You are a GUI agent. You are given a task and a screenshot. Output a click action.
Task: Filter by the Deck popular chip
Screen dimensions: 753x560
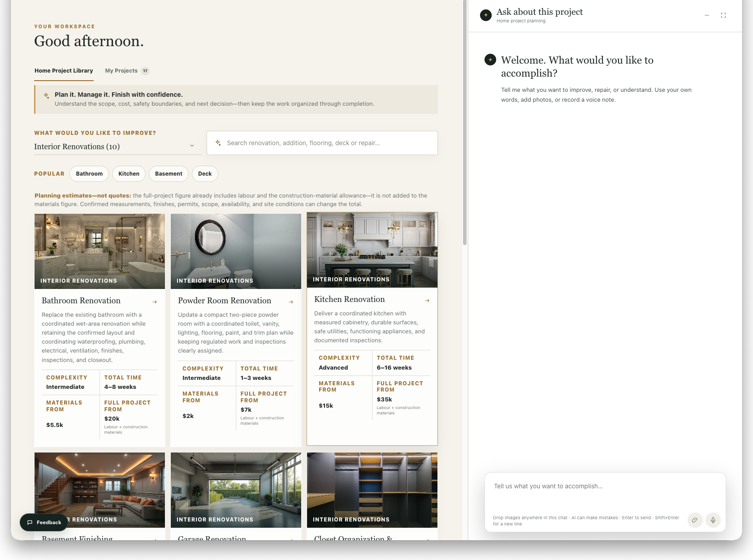click(x=205, y=174)
